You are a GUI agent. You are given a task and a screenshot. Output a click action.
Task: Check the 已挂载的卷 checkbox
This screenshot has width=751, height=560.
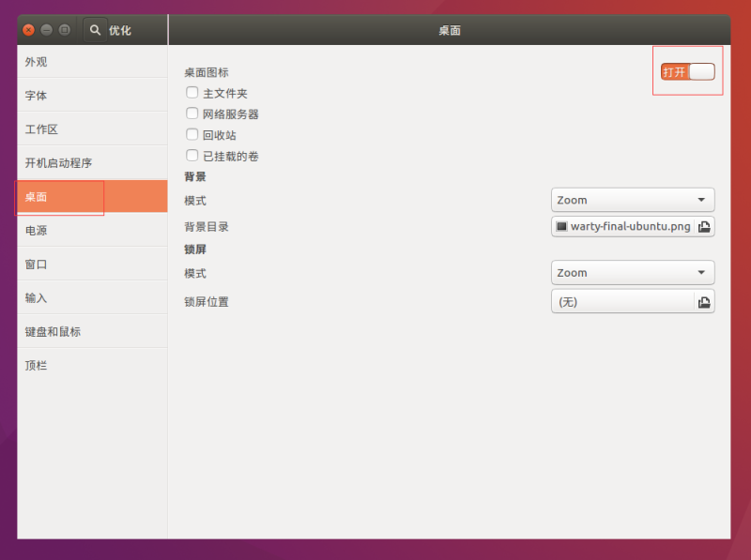tap(192, 156)
